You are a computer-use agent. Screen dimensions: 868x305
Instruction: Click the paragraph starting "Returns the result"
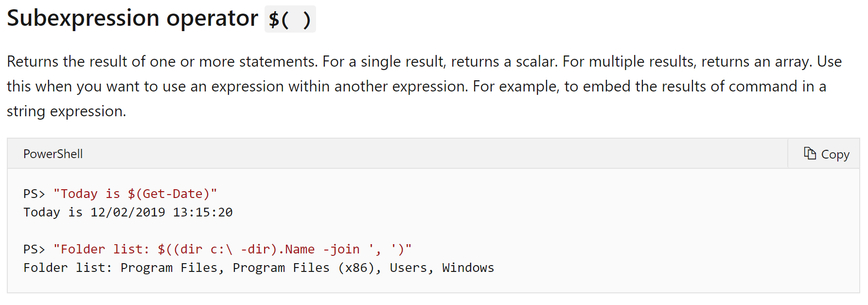(424, 86)
